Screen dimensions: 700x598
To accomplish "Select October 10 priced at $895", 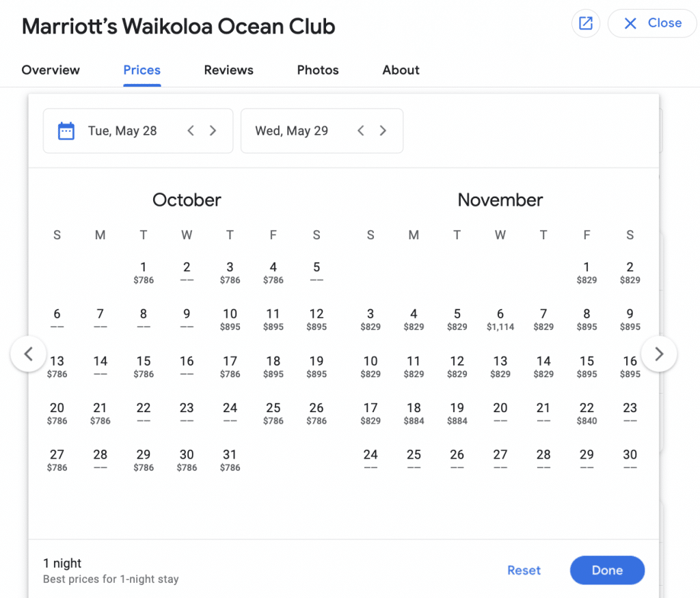I will (230, 318).
